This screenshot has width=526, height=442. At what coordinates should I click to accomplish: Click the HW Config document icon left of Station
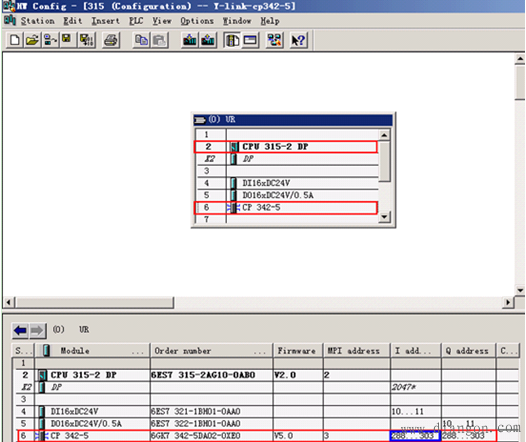tap(10, 20)
